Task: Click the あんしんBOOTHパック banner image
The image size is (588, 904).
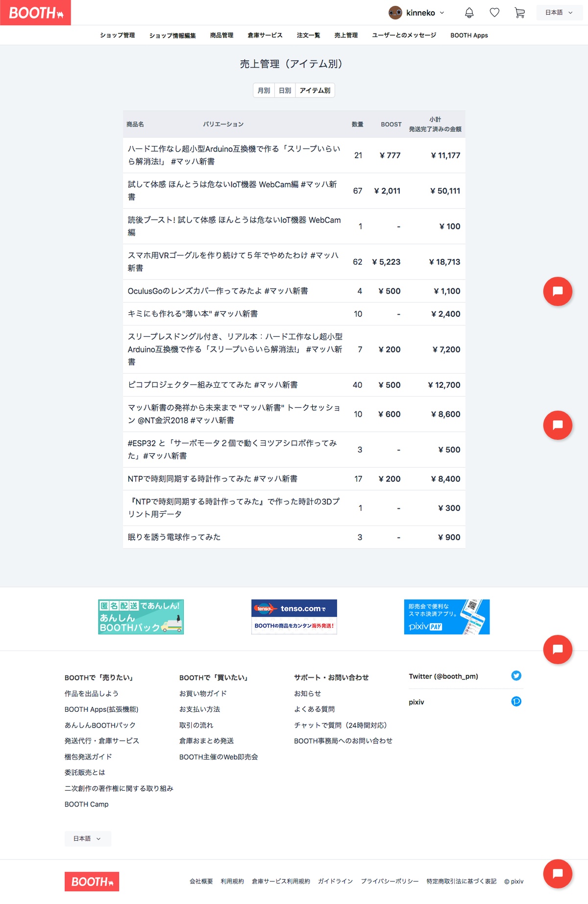Action: click(141, 617)
